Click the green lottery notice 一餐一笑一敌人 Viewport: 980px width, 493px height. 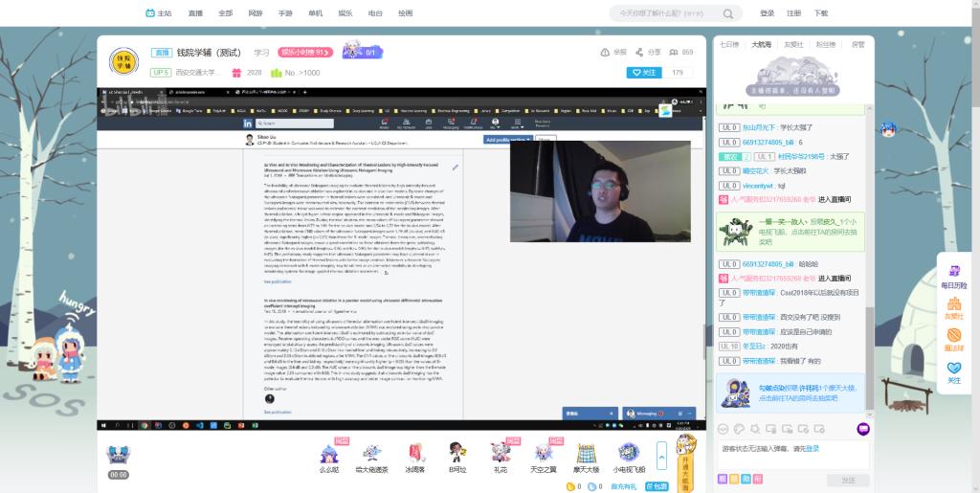(791, 232)
